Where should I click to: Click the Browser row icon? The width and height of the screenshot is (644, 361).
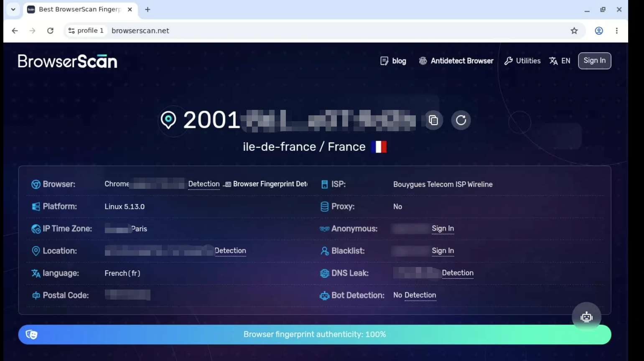pyautogui.click(x=36, y=184)
